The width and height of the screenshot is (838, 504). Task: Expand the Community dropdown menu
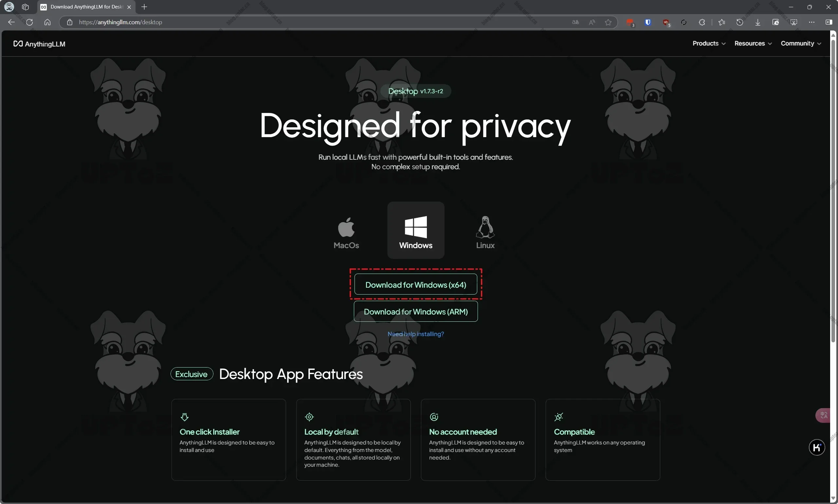(x=801, y=44)
